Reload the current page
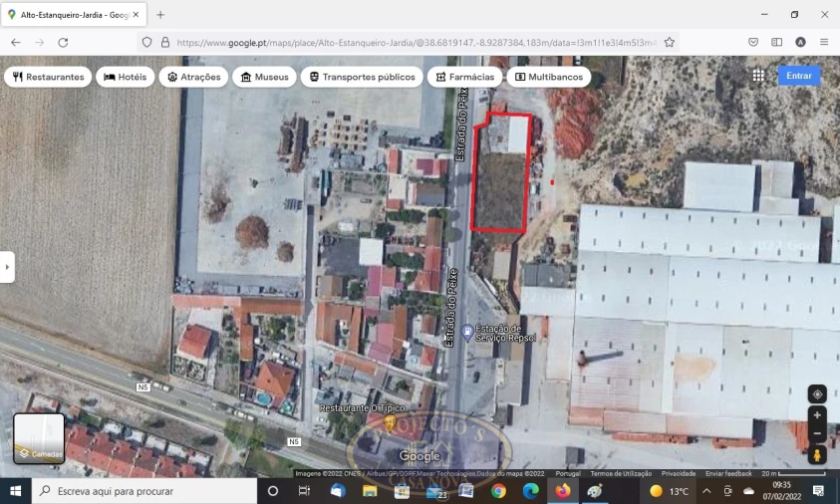 click(63, 43)
